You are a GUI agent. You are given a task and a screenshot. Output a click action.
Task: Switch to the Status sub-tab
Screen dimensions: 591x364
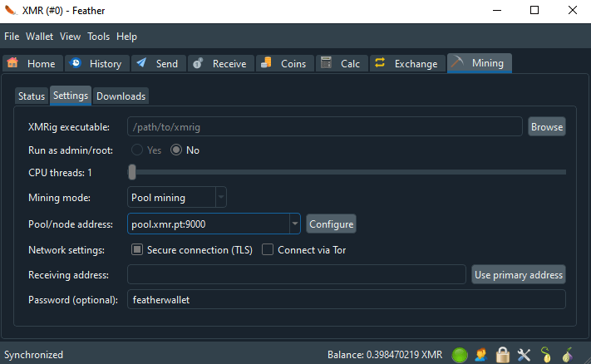(32, 96)
